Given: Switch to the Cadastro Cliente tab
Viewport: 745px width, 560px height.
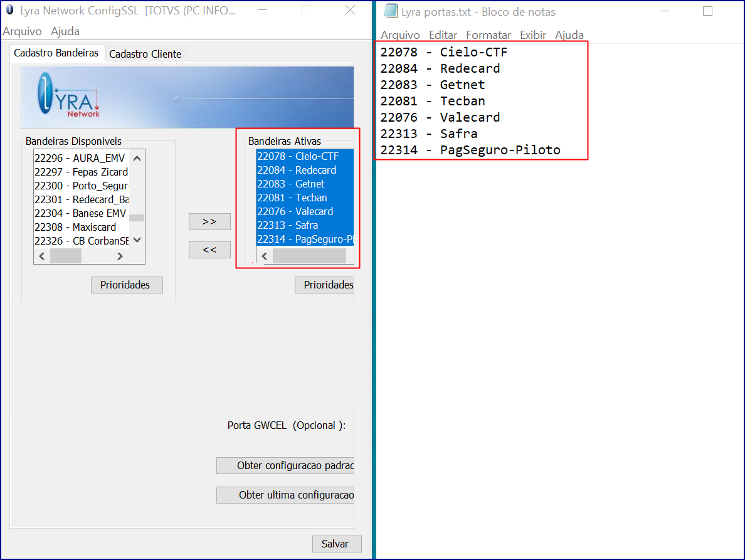Looking at the screenshot, I should point(145,54).
